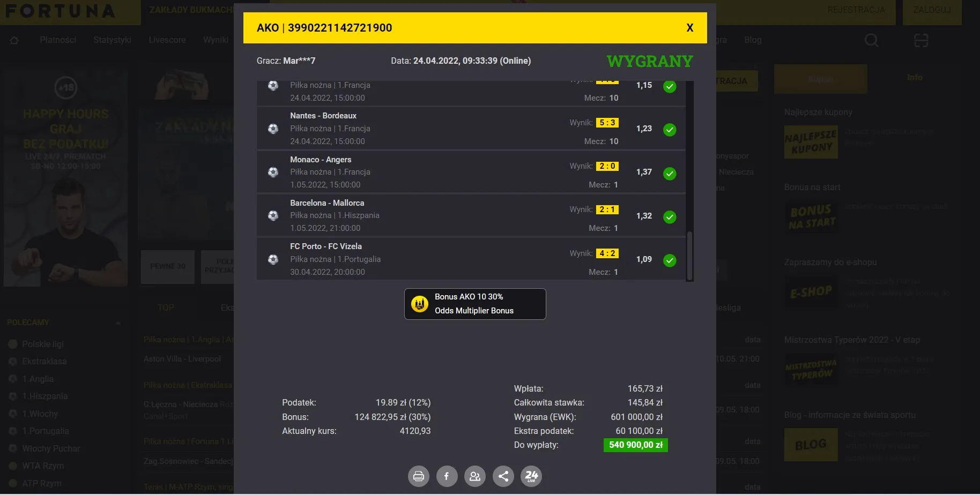Viewport: 980px width, 495px height.
Task: Click the Bonus AKO crest icon
Action: [419, 304]
